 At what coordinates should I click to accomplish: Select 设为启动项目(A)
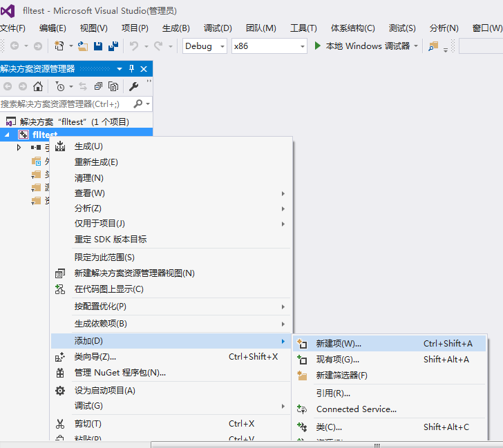[171, 391]
